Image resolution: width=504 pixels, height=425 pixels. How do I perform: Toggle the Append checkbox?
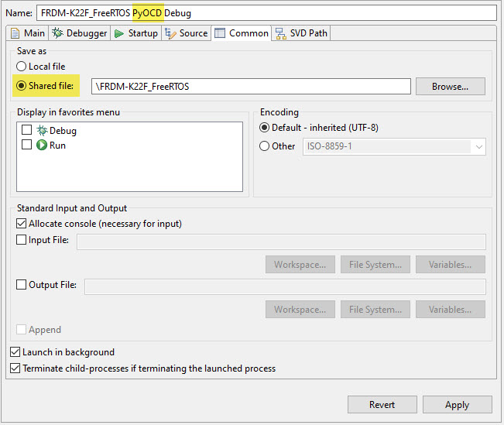(21, 330)
